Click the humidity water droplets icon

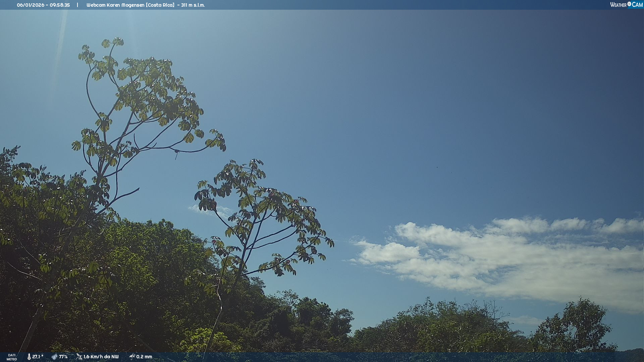pyautogui.click(x=54, y=357)
